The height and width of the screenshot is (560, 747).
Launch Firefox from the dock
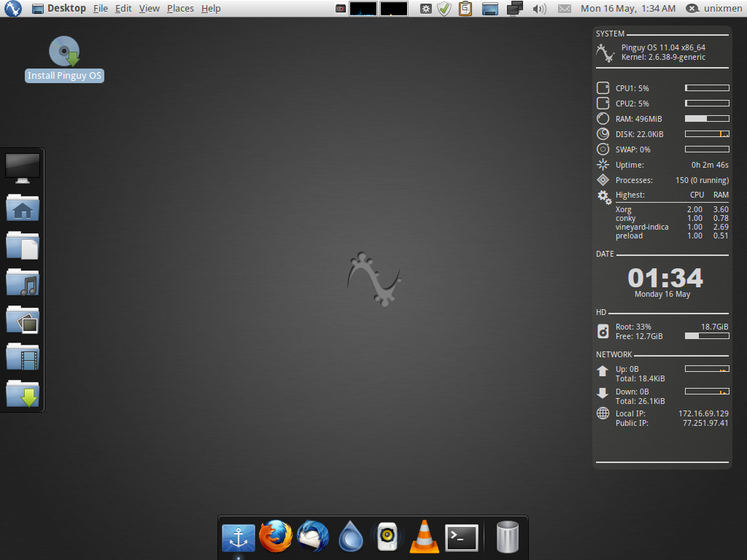(x=275, y=537)
